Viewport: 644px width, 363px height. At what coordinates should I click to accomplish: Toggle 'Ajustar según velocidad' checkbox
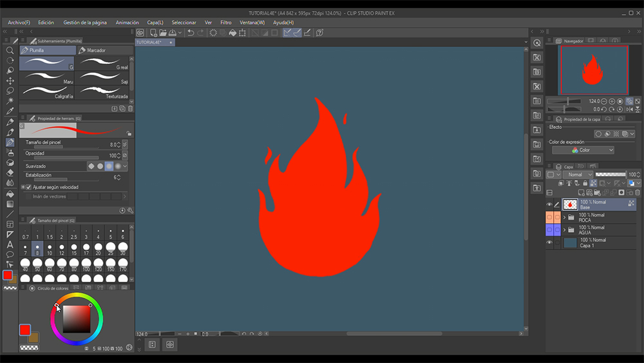click(x=28, y=187)
